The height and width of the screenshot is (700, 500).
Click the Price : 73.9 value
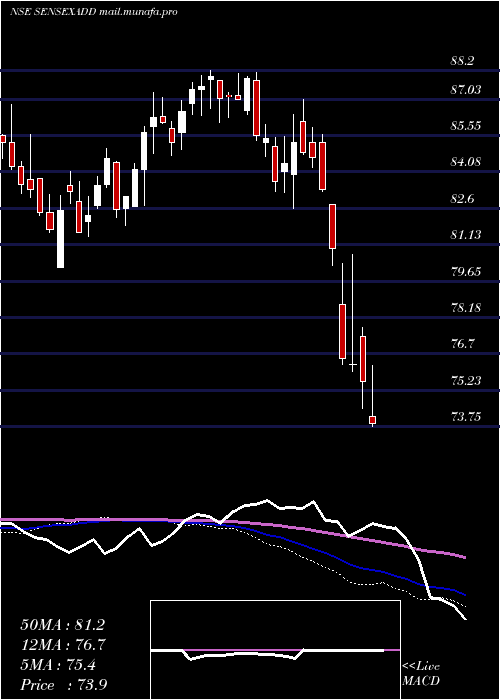(x=63, y=685)
